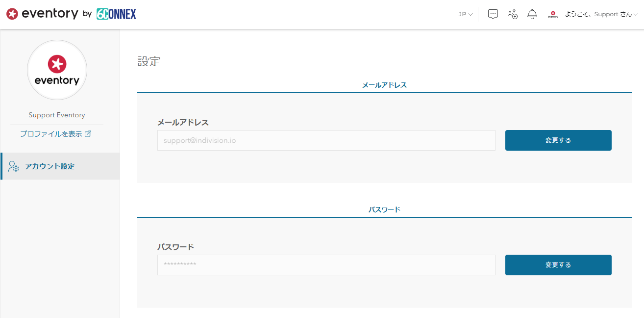Expand the ようこそ、Support さん user menu
Screen dimensions: 644x318
601,14
